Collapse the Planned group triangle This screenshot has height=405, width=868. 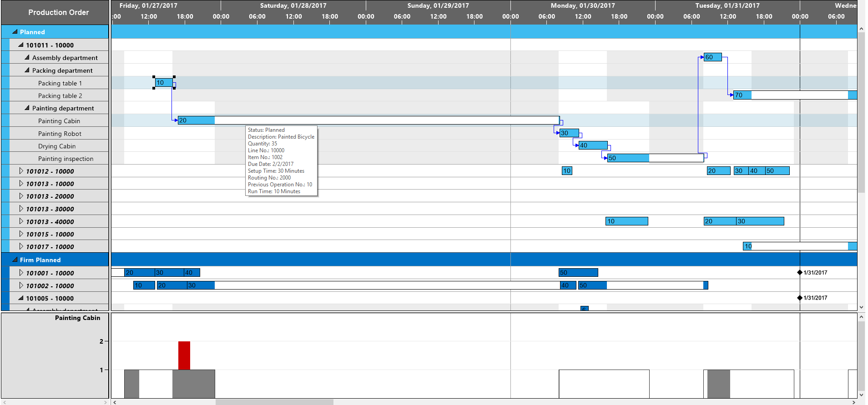coord(15,32)
